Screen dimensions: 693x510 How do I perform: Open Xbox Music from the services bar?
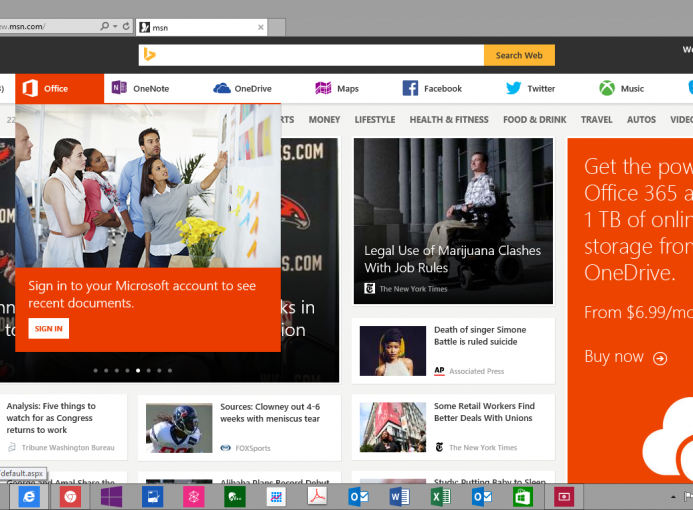[x=621, y=88]
